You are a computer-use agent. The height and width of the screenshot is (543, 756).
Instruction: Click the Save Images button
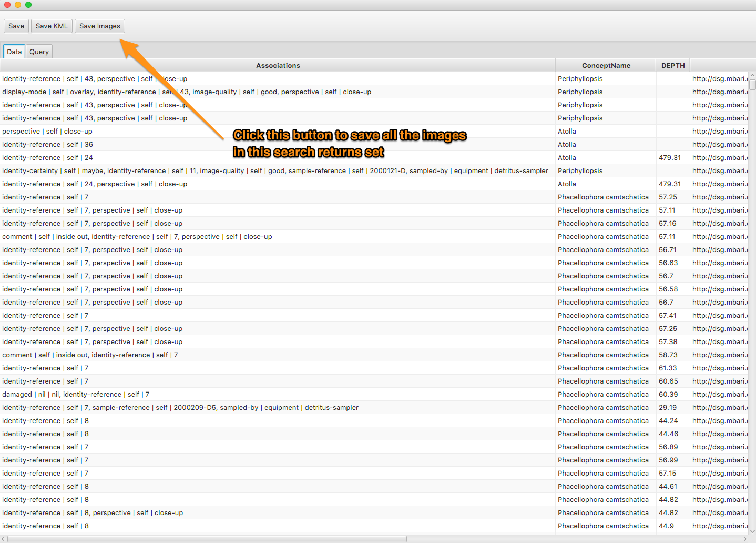tap(100, 26)
